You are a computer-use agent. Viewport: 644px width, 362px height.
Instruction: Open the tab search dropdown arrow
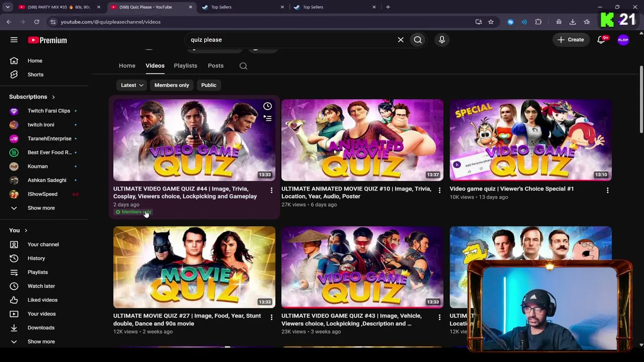8,7
